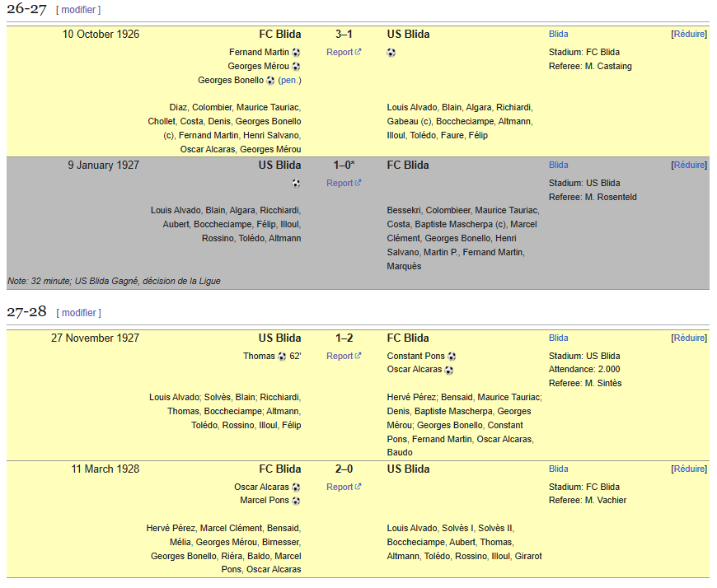Screen dimensions: 717x588
Task: Open Report link for the 3–1 match
Action: point(340,53)
